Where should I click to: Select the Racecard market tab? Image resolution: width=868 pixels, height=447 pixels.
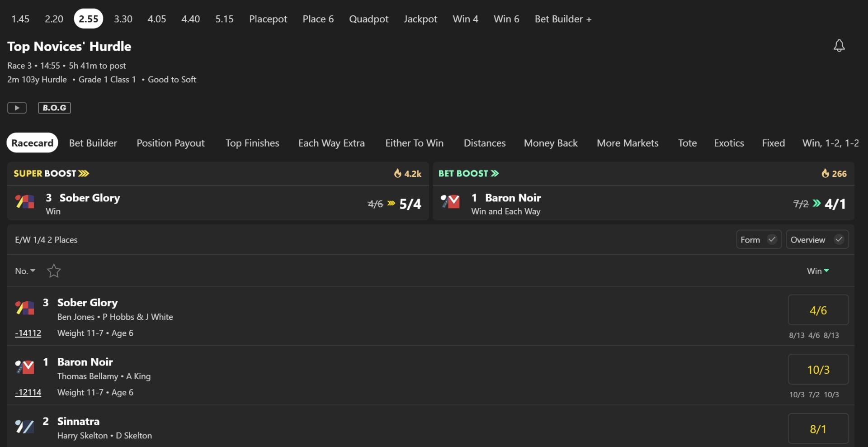point(32,143)
